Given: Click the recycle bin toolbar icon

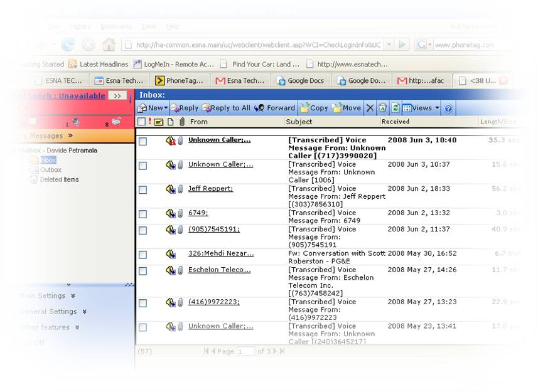Looking at the screenshot, I should click(382, 109).
